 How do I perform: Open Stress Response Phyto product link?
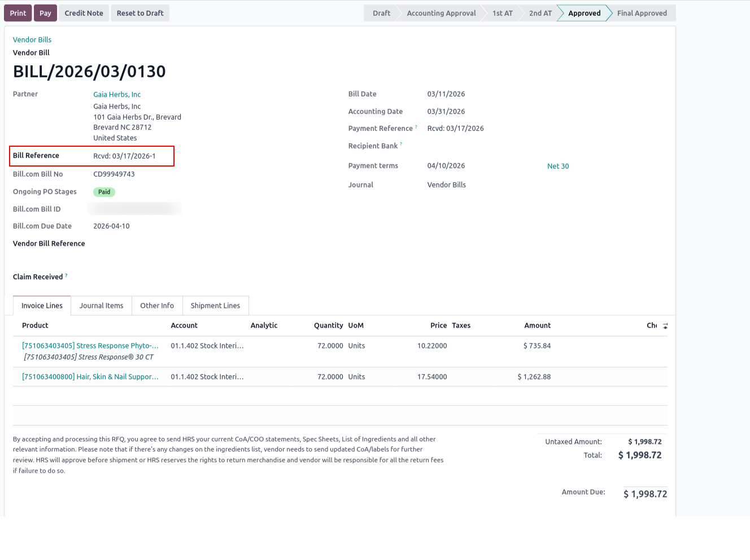click(90, 345)
